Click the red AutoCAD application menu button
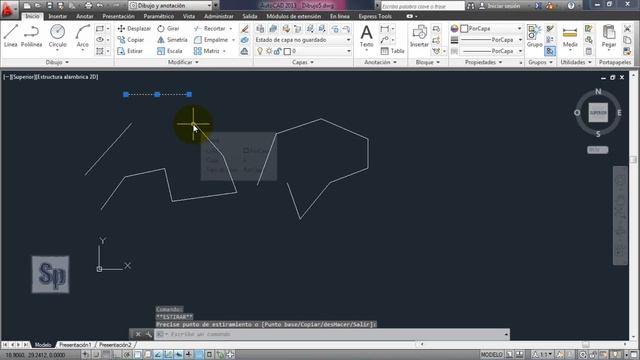640x360 pixels. (x=7, y=9)
